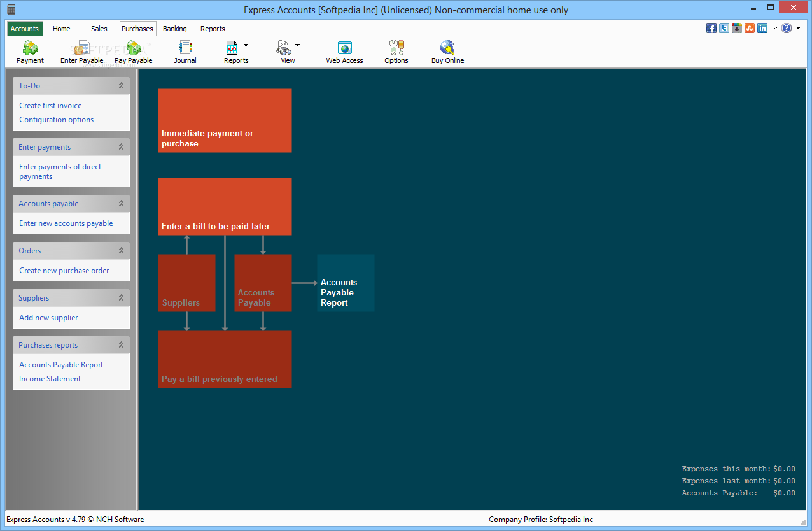Open the Options tools icon

[396, 52]
